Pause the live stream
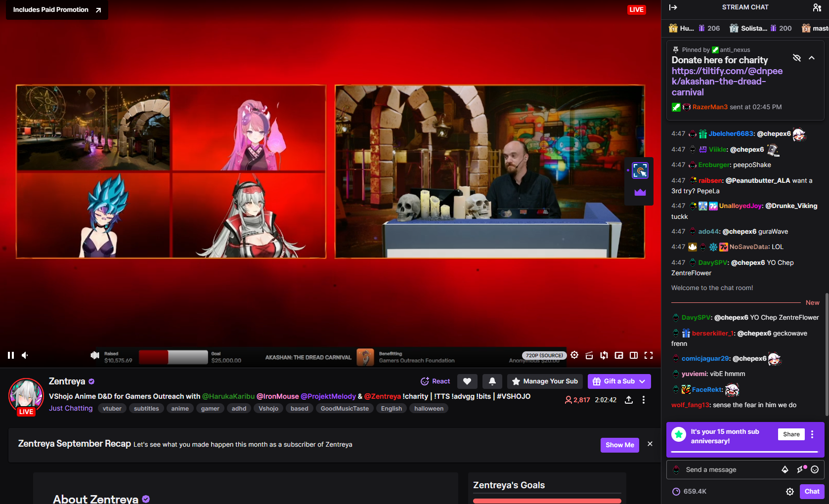This screenshot has height=504, width=829. point(11,355)
